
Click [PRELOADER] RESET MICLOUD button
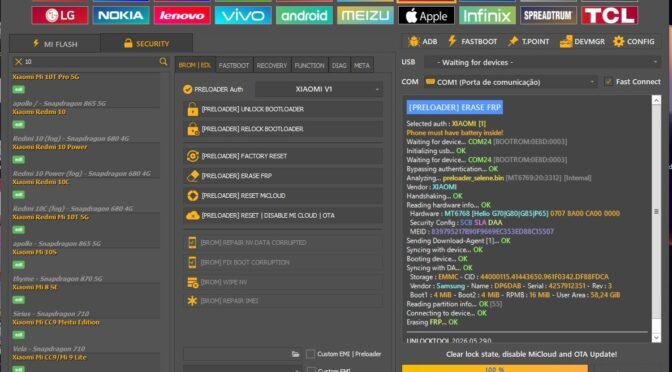point(283,196)
